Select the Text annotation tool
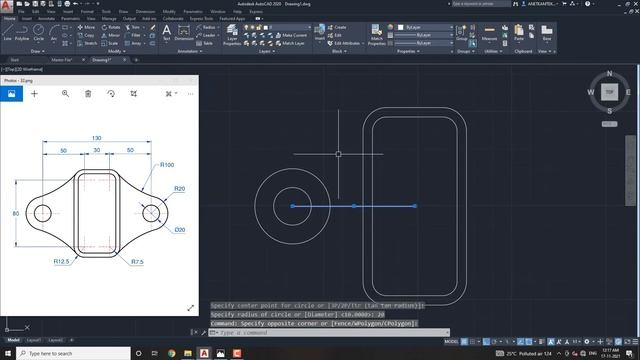This screenshot has width=640, height=360. tap(167, 33)
